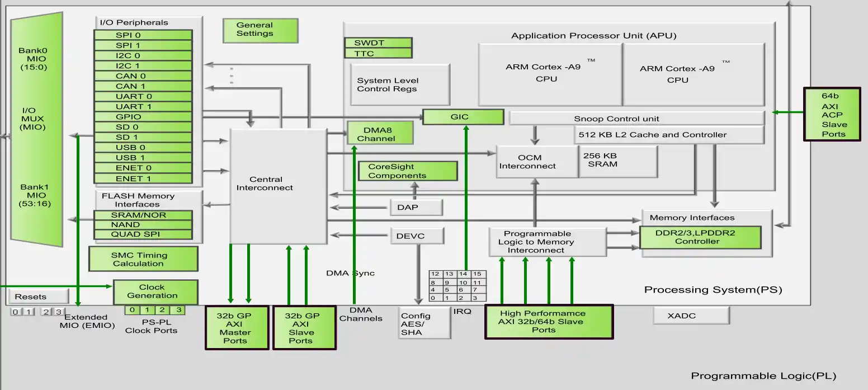
Task: Click the 'I/O Peripherals' heading
Action: click(134, 23)
